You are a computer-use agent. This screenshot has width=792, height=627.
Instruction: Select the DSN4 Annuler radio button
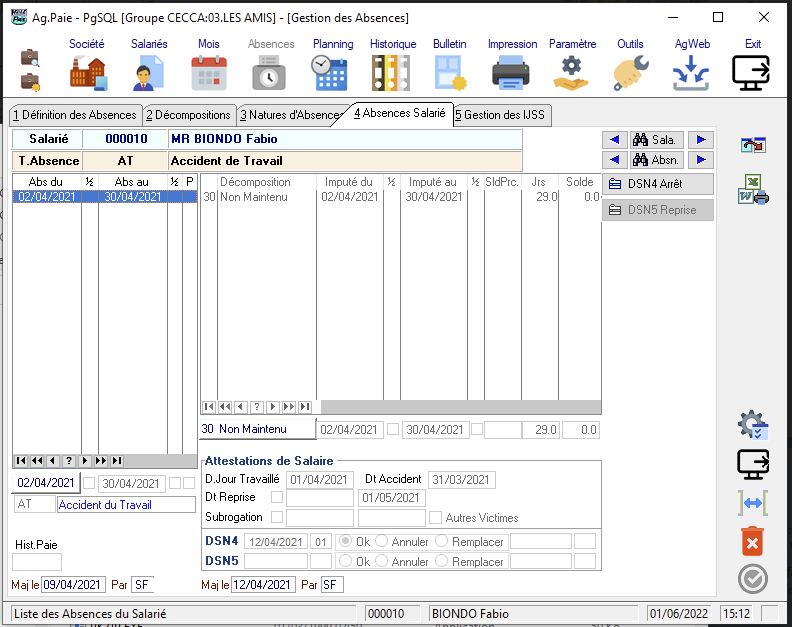click(x=382, y=542)
